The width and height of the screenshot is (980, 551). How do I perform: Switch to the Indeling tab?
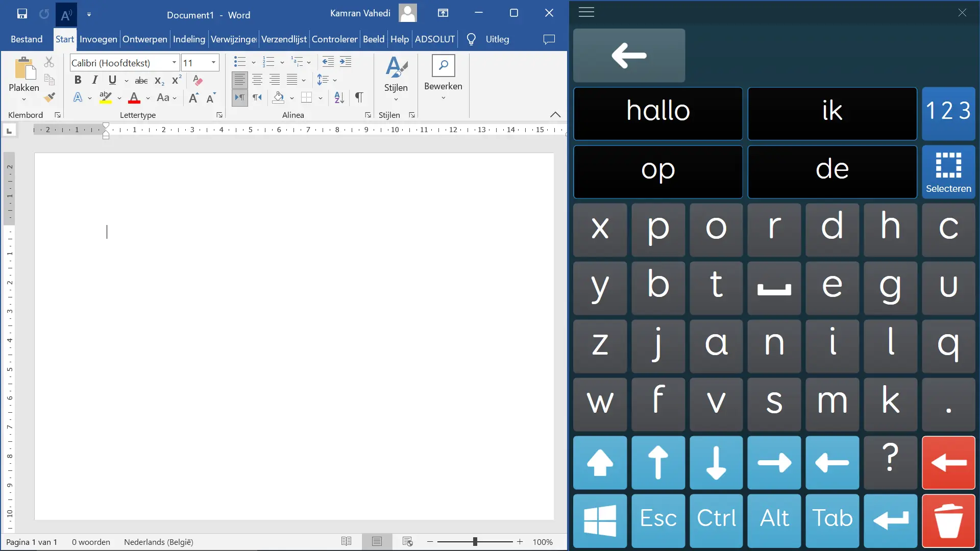coord(189,39)
